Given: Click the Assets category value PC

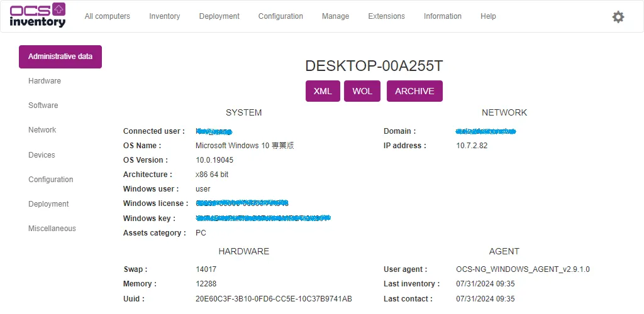Looking at the screenshot, I should 201,233.
